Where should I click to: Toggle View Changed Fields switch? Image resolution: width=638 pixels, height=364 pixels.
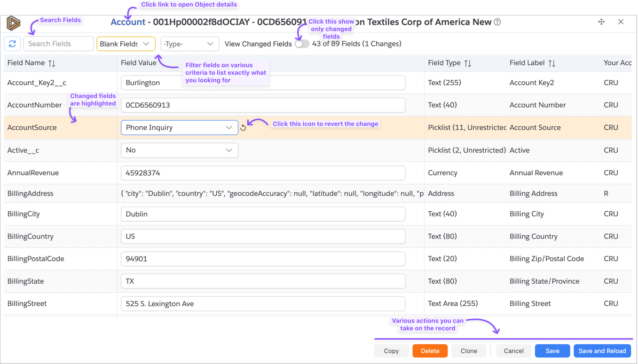point(302,44)
